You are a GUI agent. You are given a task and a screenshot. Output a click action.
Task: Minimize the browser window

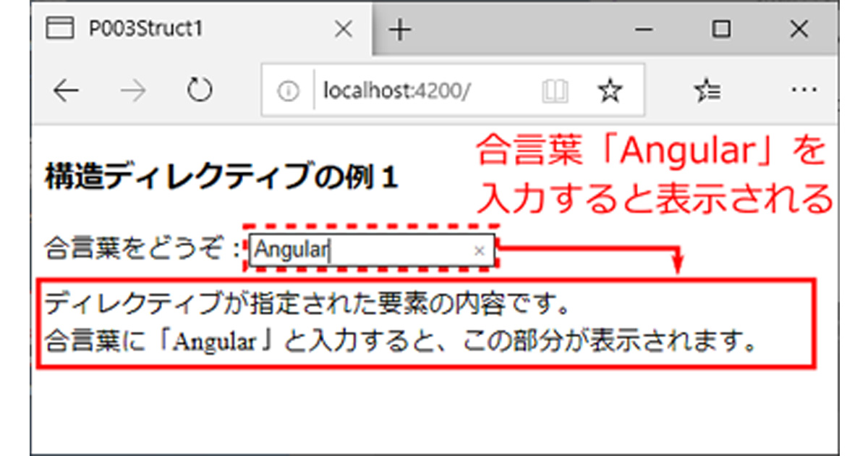coord(643,29)
